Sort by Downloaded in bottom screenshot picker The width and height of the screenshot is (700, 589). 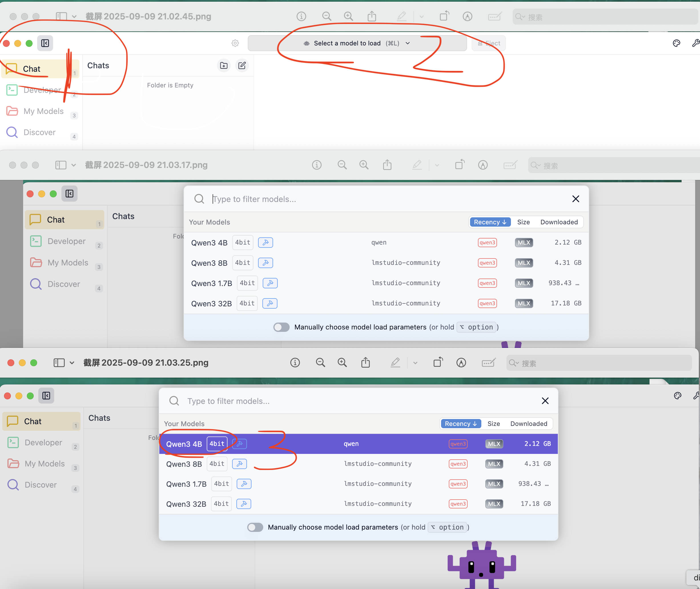pyautogui.click(x=529, y=424)
